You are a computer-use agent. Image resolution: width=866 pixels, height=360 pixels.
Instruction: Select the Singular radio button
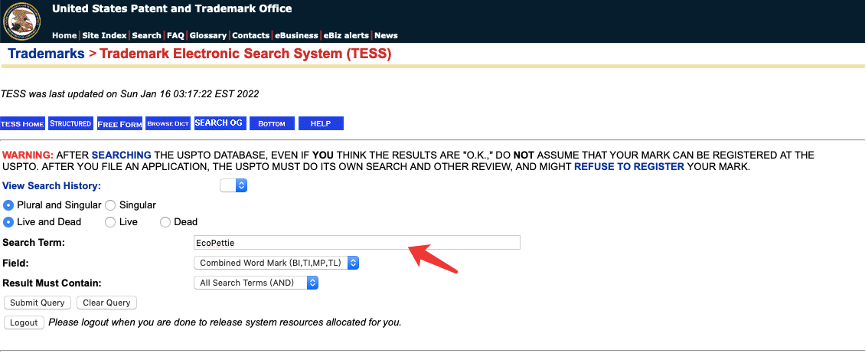[x=110, y=205]
